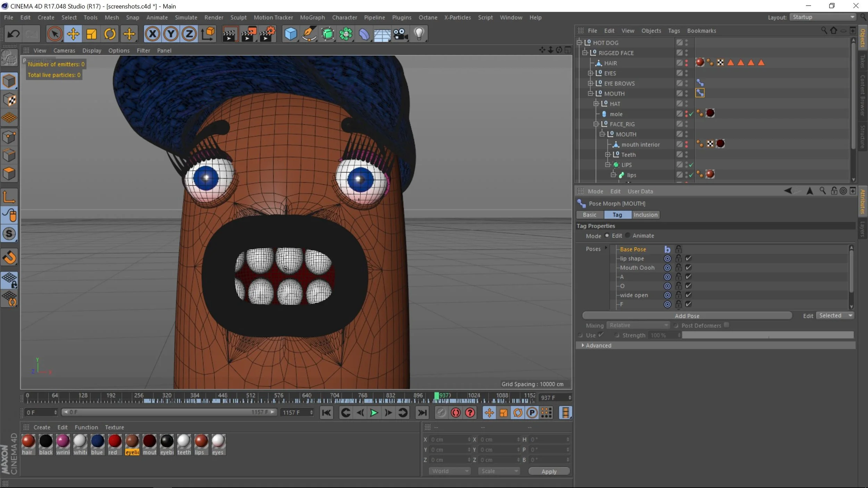Switch to the Inclusion tab

click(645, 215)
